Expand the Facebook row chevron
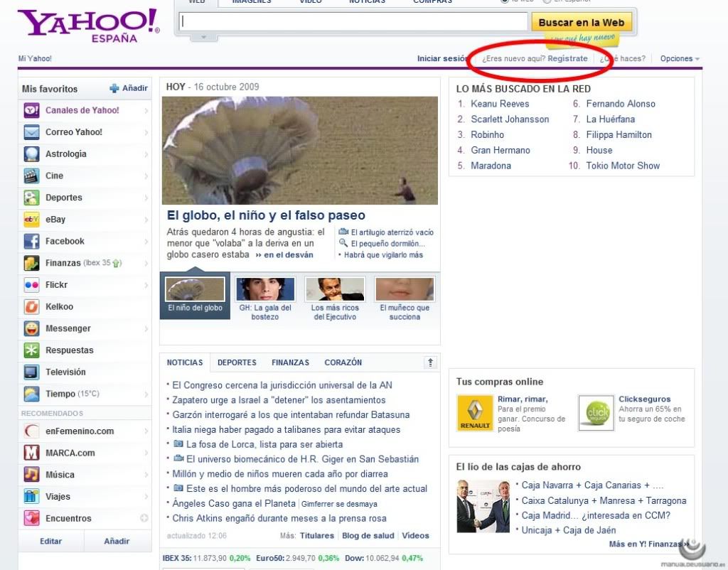 [x=146, y=242]
